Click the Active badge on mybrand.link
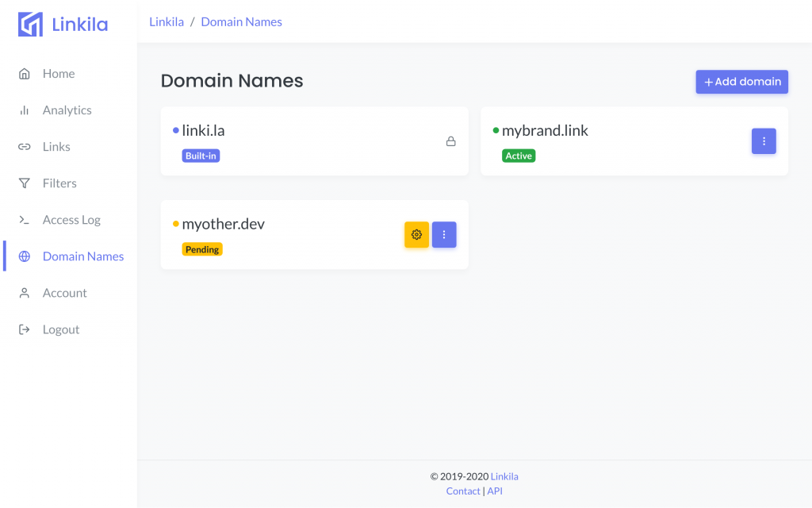The height and width of the screenshot is (508, 812). pyautogui.click(x=519, y=156)
